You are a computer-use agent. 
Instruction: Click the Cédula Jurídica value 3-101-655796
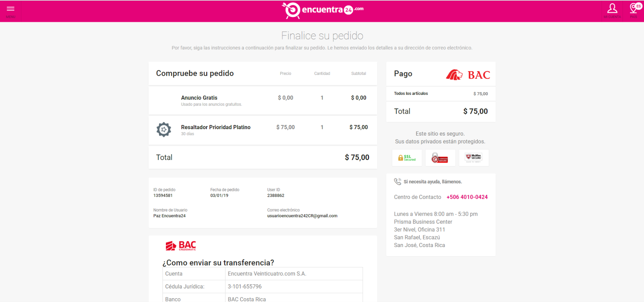click(245, 287)
